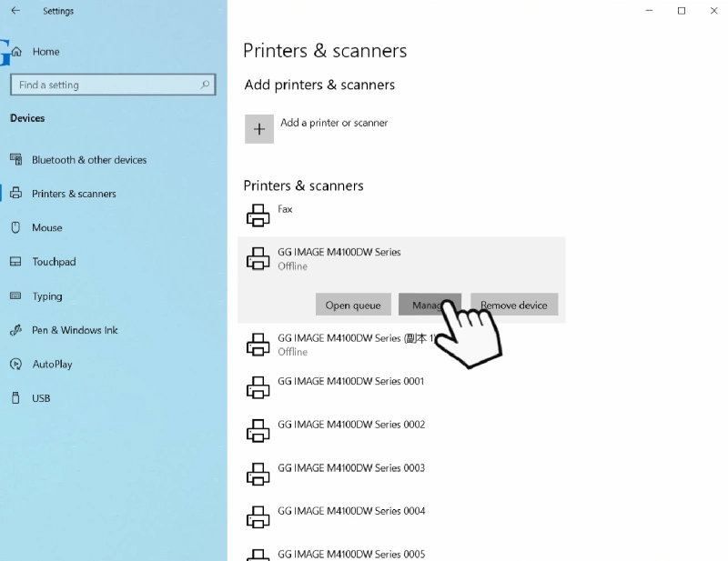728x561 pixels.
Task: Select GG IMAGE M4100DW Series 0003 printer
Action: (x=350, y=468)
